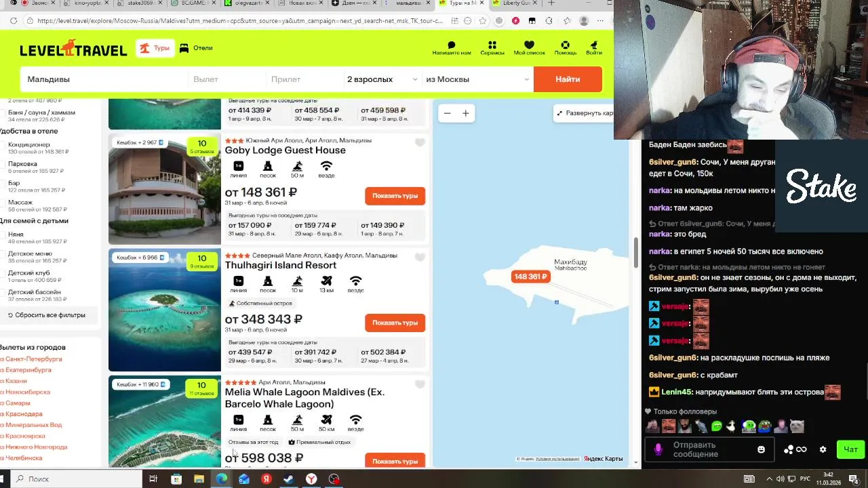This screenshot has width=868, height=488.
Task: Expand the 2 взрослых dropdown
Action: [382, 79]
